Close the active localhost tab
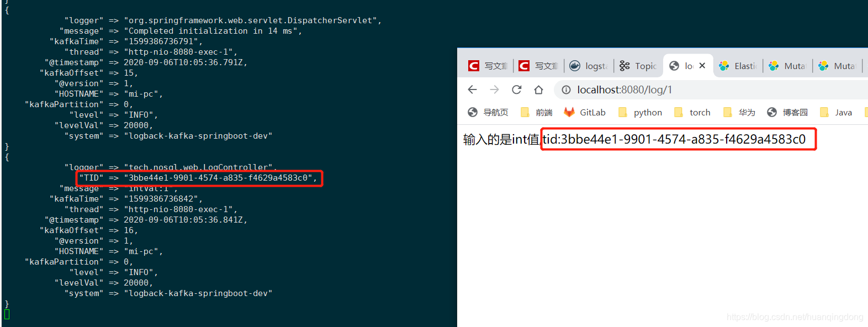 [x=702, y=65]
